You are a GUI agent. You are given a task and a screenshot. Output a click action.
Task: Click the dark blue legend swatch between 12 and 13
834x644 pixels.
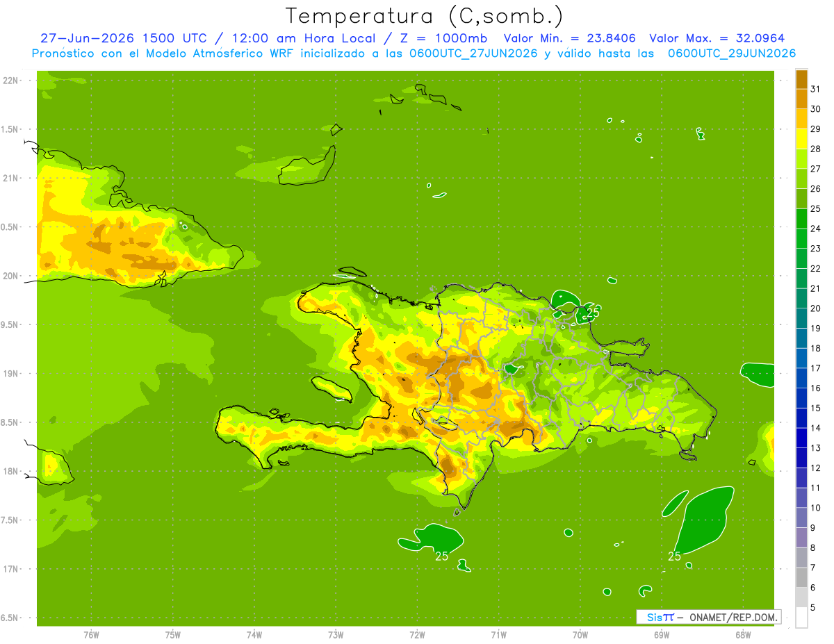coord(801,458)
